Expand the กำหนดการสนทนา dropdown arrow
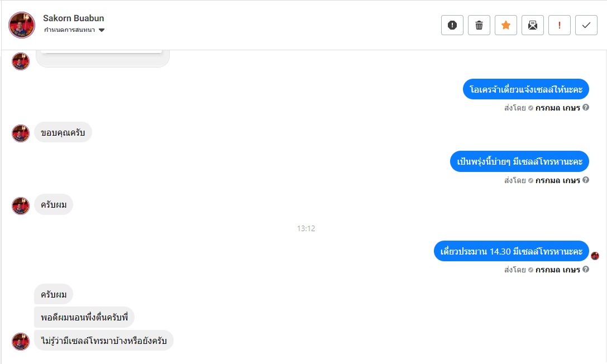607x364 pixels. coord(102,30)
